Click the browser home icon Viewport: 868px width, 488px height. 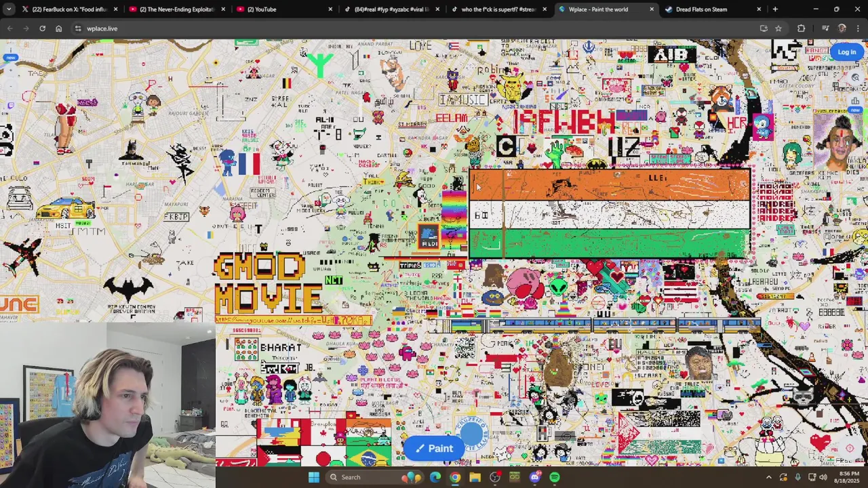pyautogui.click(x=58, y=28)
